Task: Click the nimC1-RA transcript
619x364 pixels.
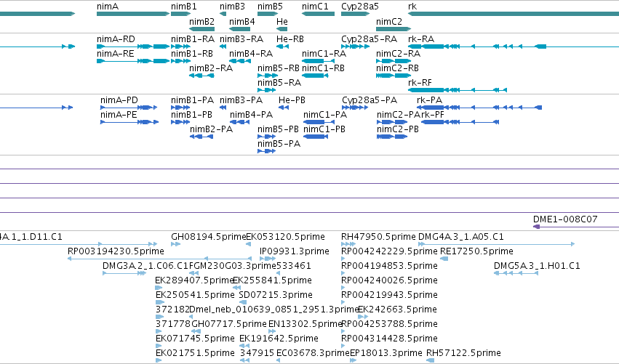Action: (x=318, y=61)
